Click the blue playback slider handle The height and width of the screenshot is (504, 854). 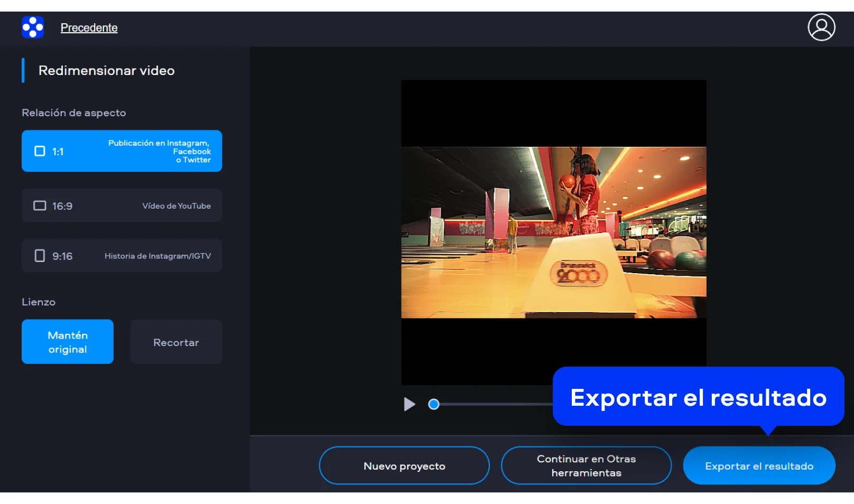click(434, 404)
